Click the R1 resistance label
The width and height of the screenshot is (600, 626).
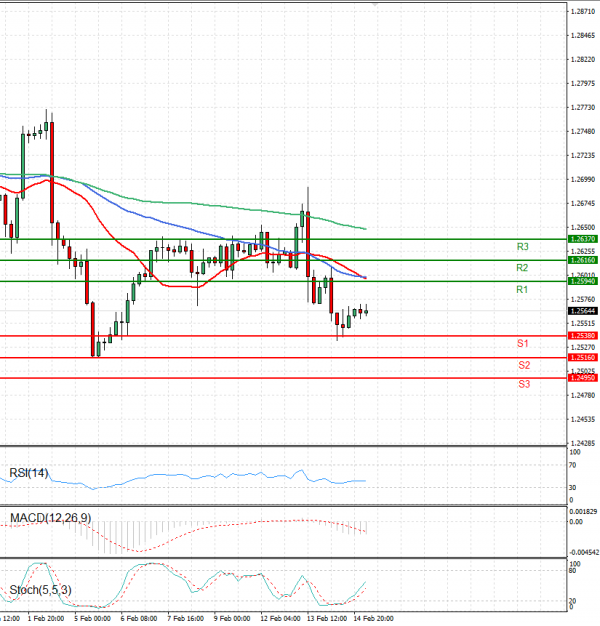[522, 289]
